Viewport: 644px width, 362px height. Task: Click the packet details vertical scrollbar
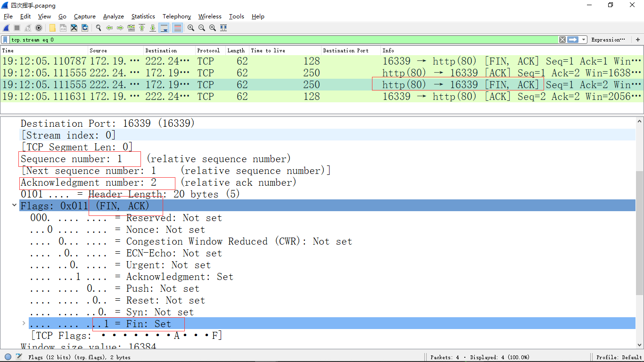tap(640, 233)
